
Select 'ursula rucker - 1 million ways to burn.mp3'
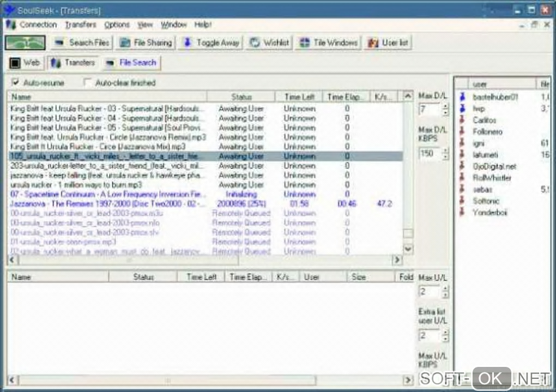tap(206, 184)
